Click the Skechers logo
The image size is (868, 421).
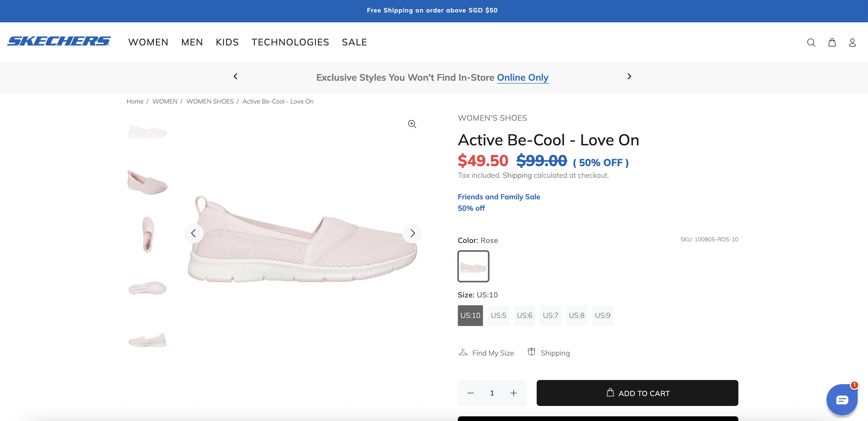59,41
